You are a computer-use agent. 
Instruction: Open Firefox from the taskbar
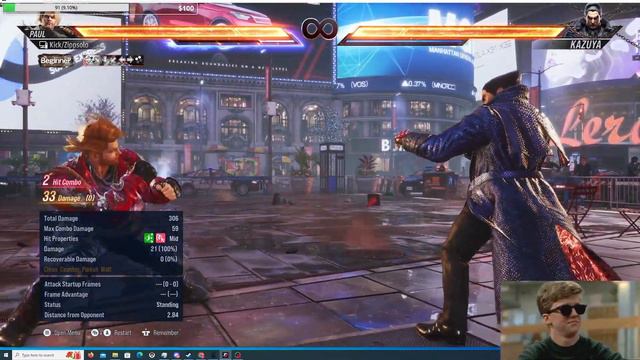point(91,355)
